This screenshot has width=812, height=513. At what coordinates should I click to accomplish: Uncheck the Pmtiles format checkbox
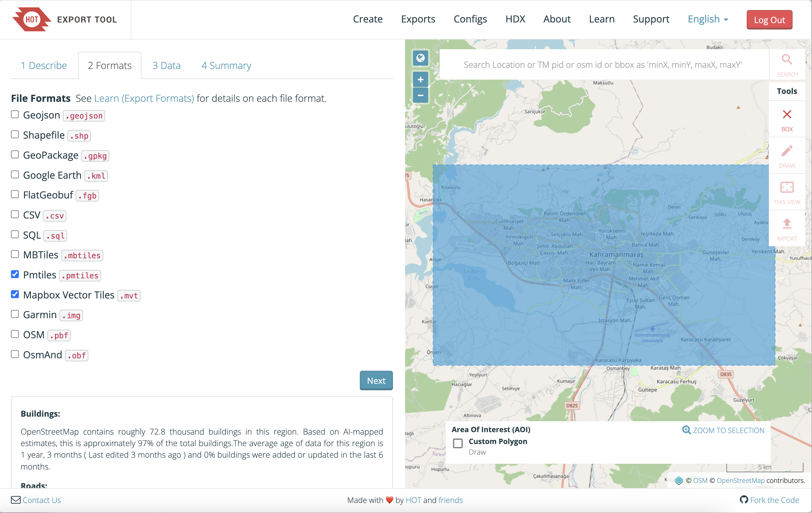15,274
